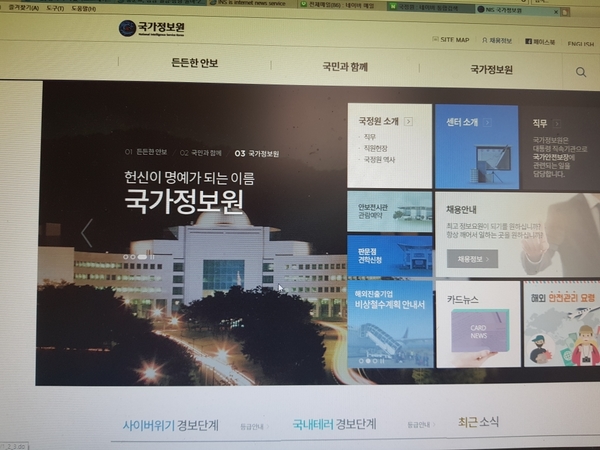The height and width of the screenshot is (450, 600).
Task: Open the 국민과 함께 main menu
Action: click(345, 67)
